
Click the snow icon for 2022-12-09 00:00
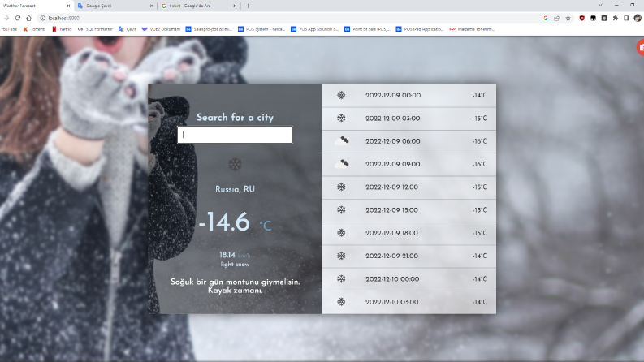(x=341, y=95)
